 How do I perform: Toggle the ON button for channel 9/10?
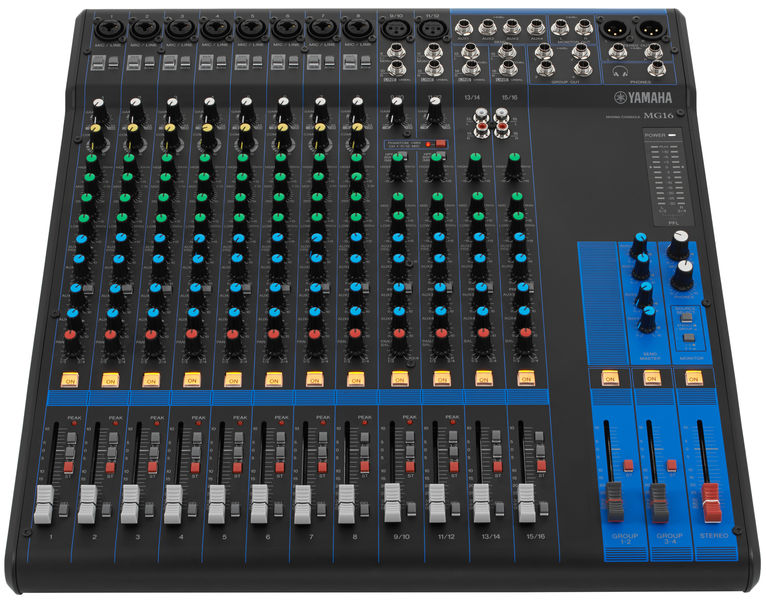coord(399,379)
